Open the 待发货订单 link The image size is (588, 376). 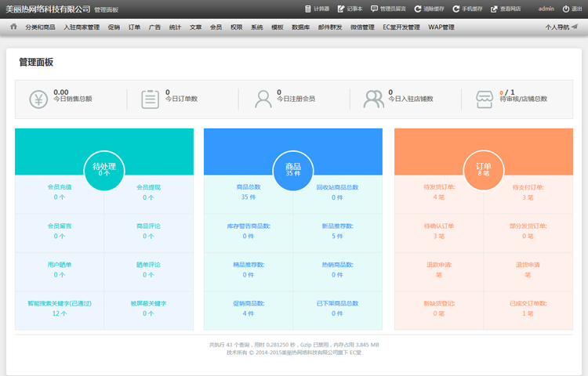pos(439,187)
